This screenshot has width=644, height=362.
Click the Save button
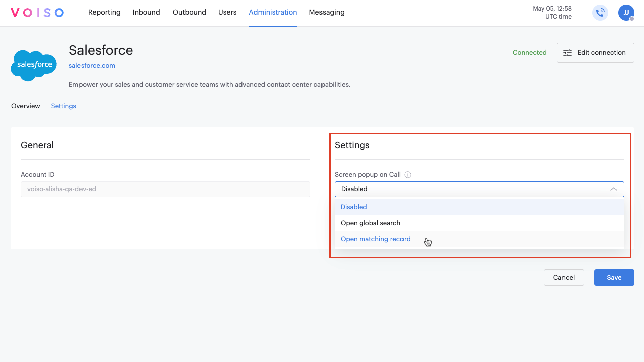[x=614, y=278]
